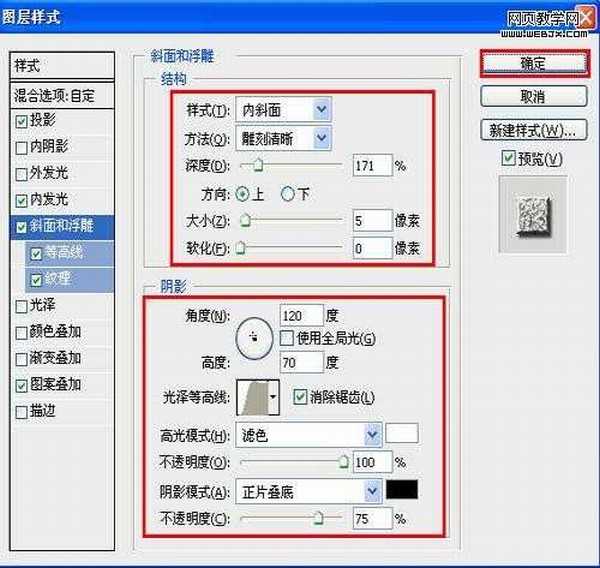Click the white highlight color swatch

[x=403, y=434]
